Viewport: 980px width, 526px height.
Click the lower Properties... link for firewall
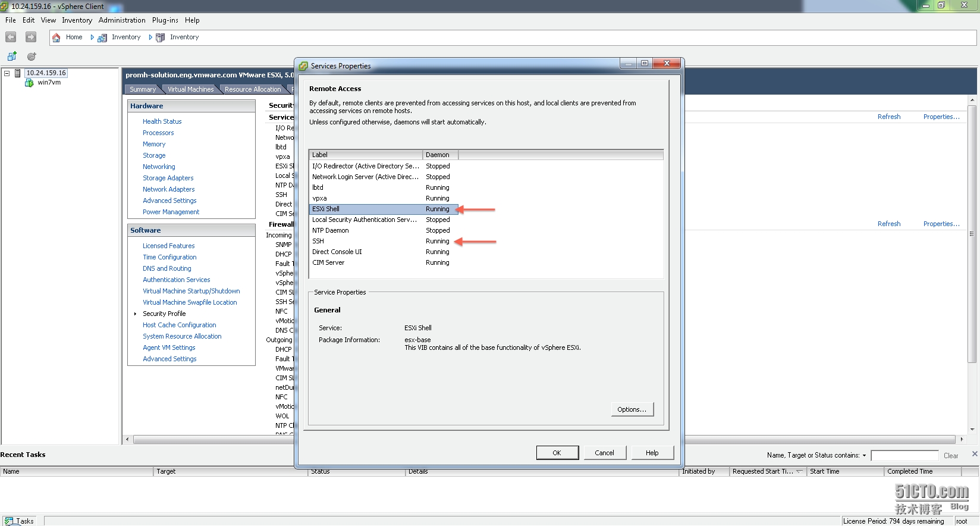[941, 224]
